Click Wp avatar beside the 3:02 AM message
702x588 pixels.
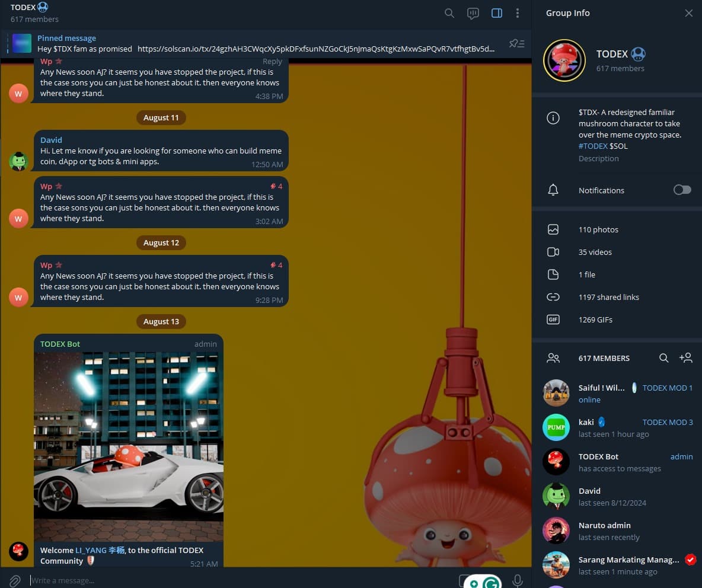coord(18,218)
